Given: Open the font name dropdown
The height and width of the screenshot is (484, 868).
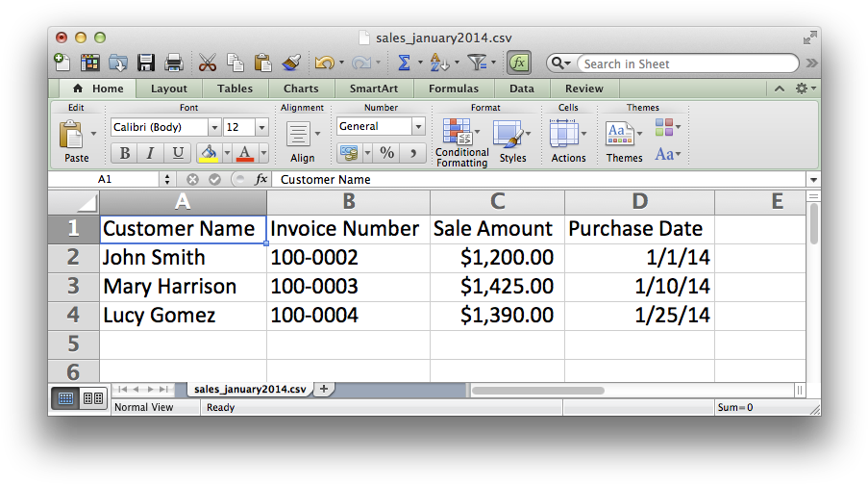Looking at the screenshot, I should click(x=214, y=128).
